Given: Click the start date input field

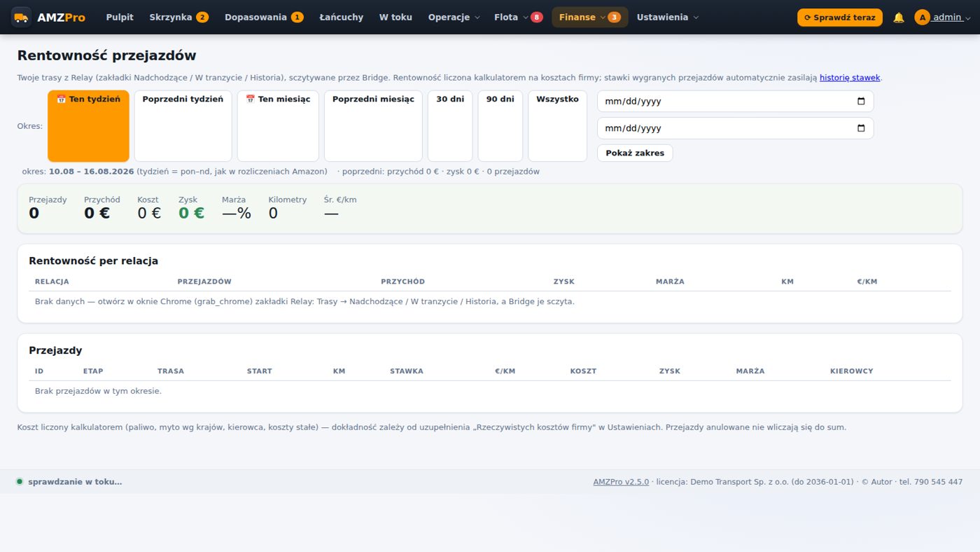Looking at the screenshot, I should point(735,101).
